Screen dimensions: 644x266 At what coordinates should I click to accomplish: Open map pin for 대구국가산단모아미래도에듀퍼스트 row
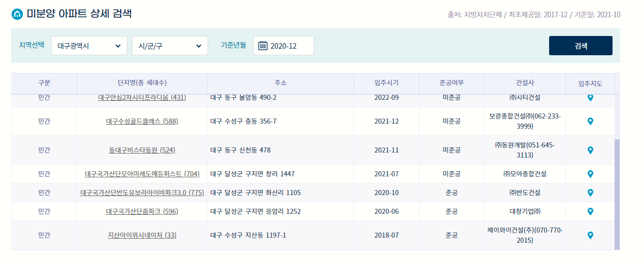590,174
